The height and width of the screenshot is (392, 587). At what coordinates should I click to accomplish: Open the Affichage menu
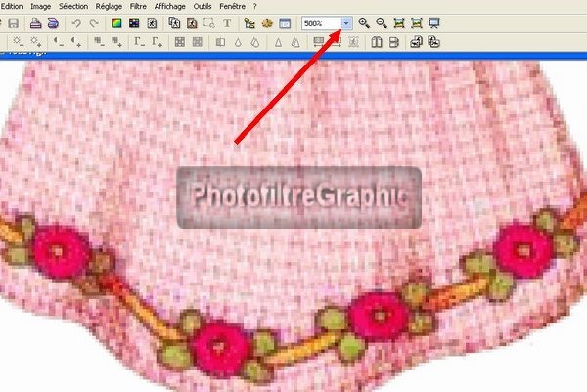point(169,6)
